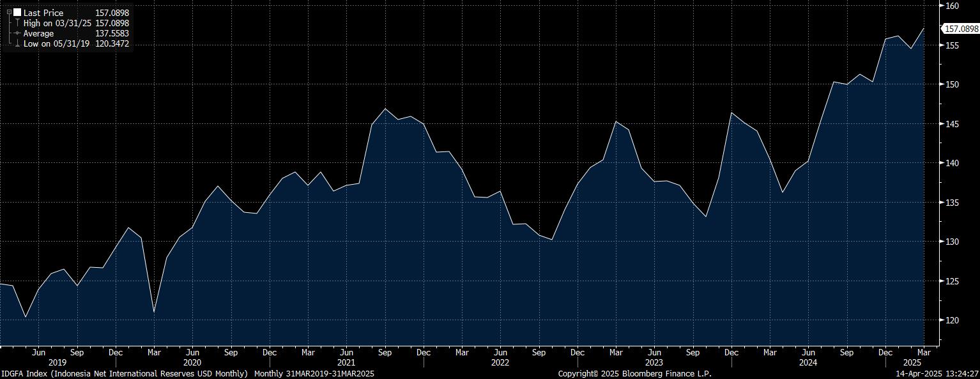Click the 120 value on price axis

pyautogui.click(x=953, y=320)
